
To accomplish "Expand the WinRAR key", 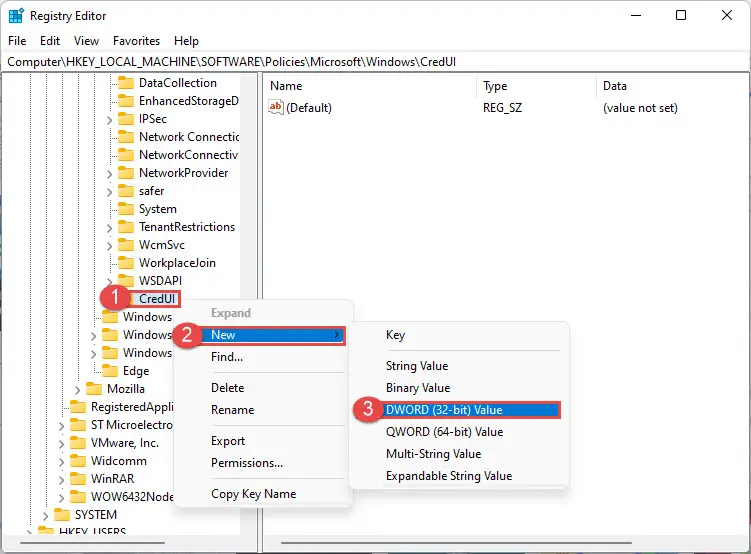I will (61, 480).
